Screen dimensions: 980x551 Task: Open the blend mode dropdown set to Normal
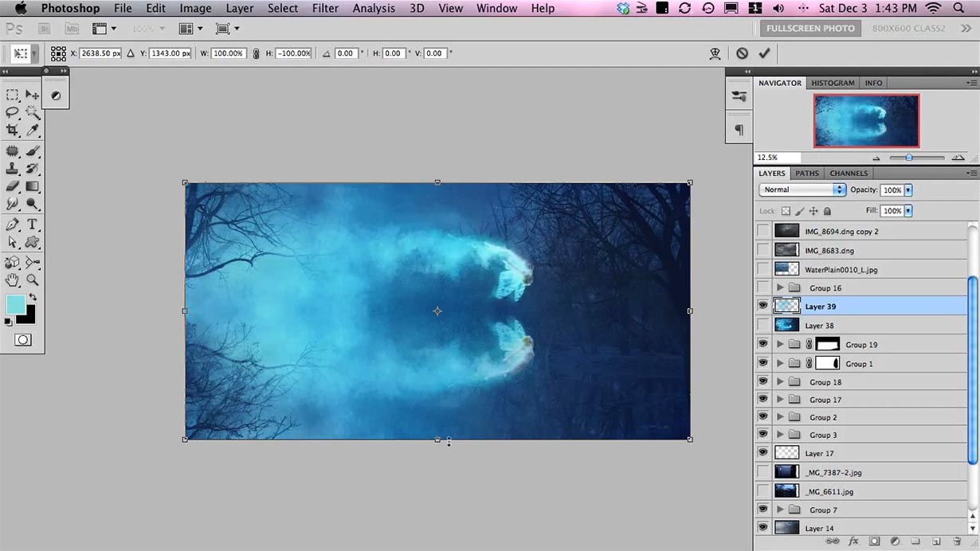[802, 190]
